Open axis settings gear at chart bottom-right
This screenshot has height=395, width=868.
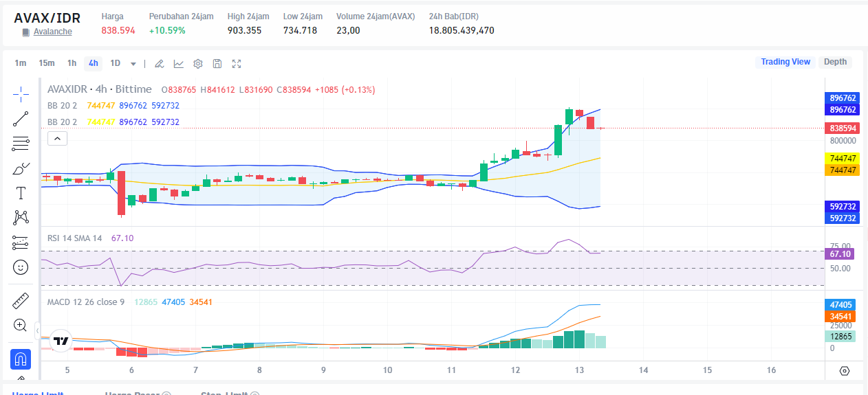tap(845, 371)
